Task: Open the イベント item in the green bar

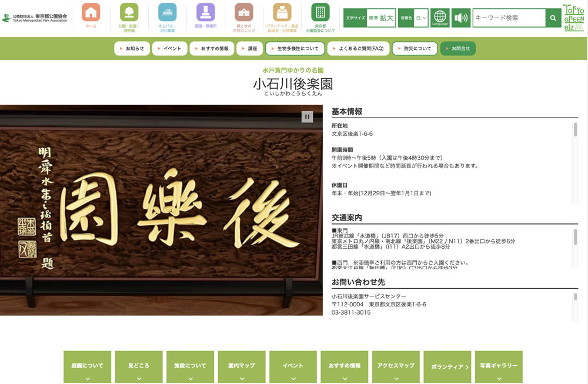Action: coord(169,48)
